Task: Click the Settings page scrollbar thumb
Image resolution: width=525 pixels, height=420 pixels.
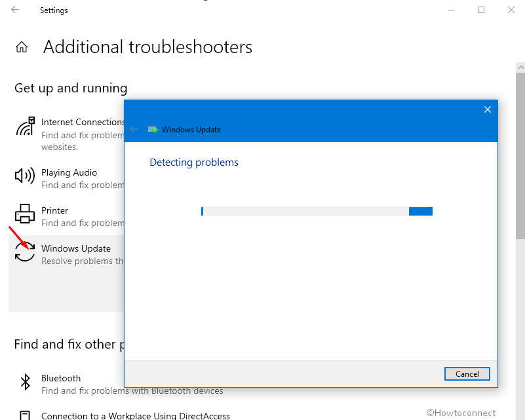Action: coord(520,156)
